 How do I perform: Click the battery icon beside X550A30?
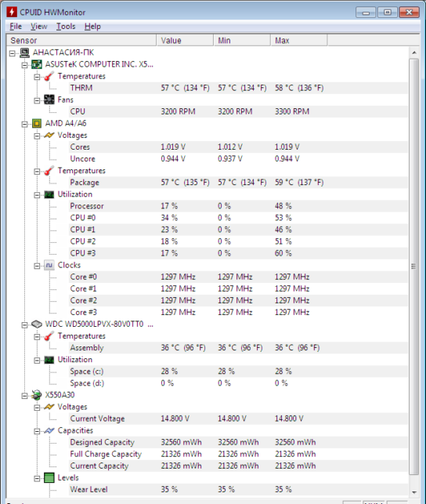(37, 395)
